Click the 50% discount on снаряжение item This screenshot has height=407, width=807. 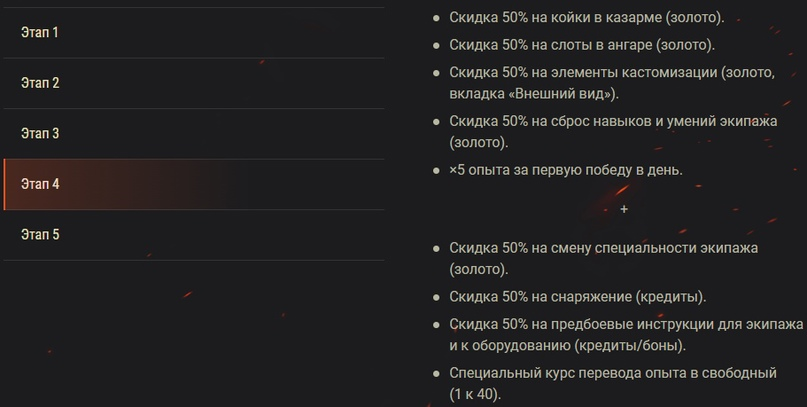coord(578,297)
